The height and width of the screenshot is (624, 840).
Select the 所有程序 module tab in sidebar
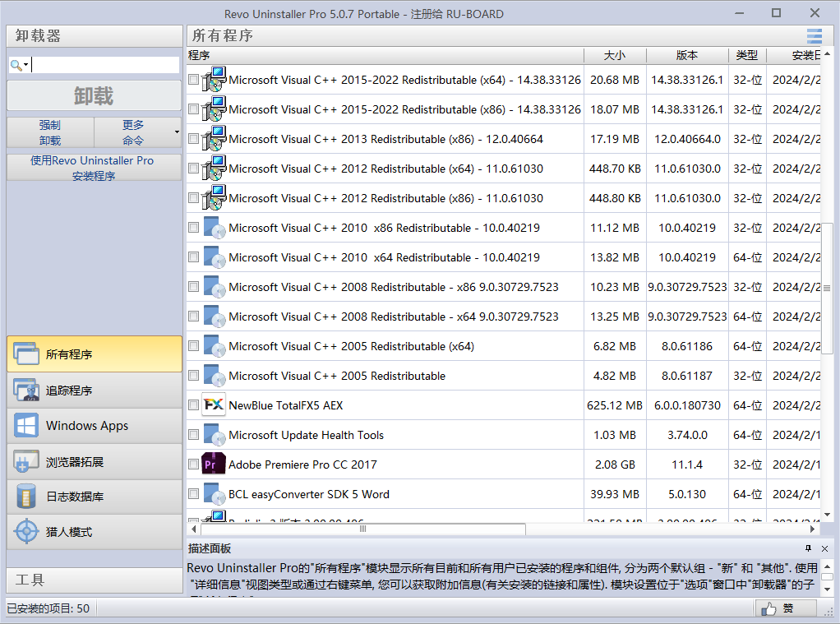point(94,354)
